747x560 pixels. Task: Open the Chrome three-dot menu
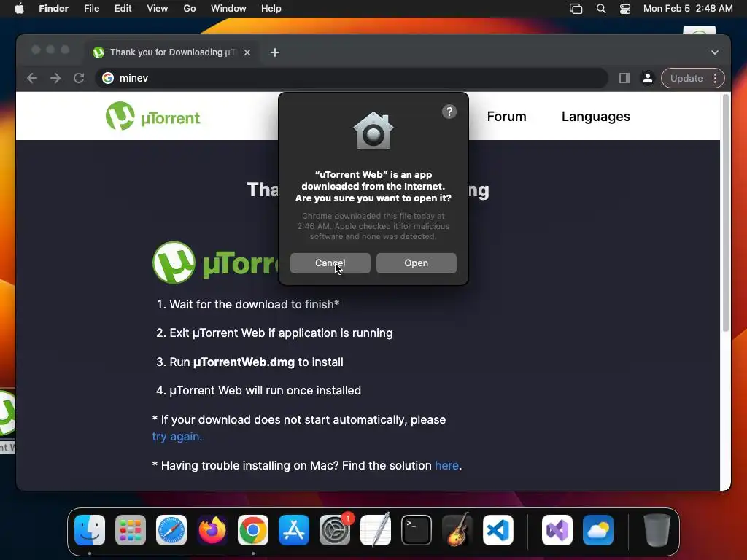click(x=715, y=78)
